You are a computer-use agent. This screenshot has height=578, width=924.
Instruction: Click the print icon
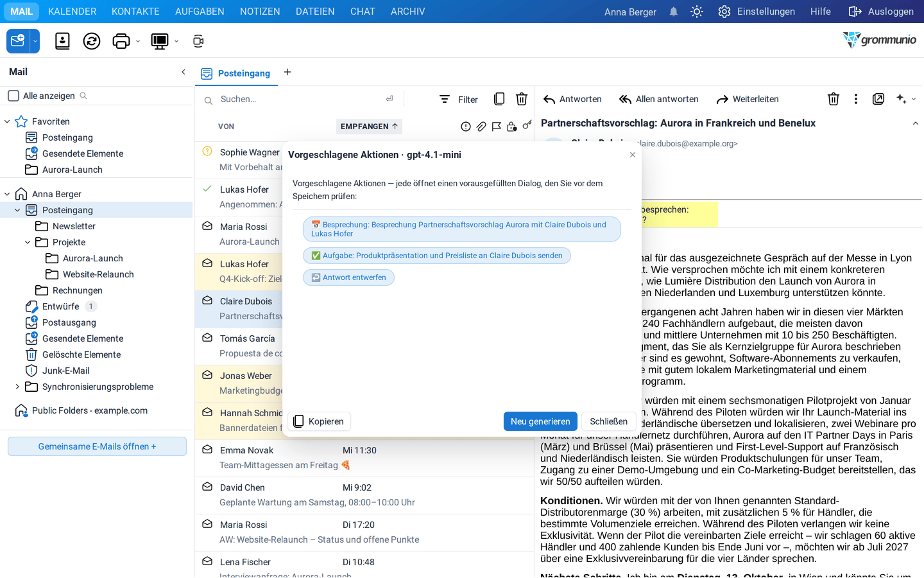click(x=121, y=41)
